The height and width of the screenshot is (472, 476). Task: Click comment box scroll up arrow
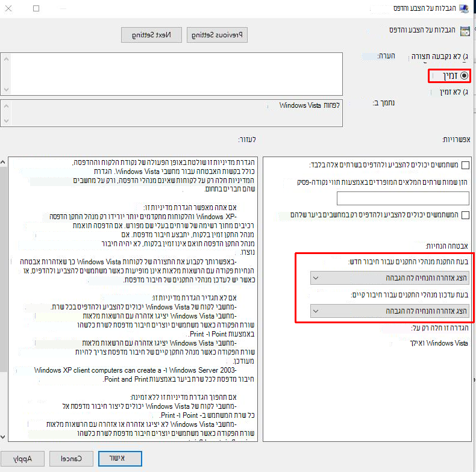pyautogui.click(x=6, y=59)
